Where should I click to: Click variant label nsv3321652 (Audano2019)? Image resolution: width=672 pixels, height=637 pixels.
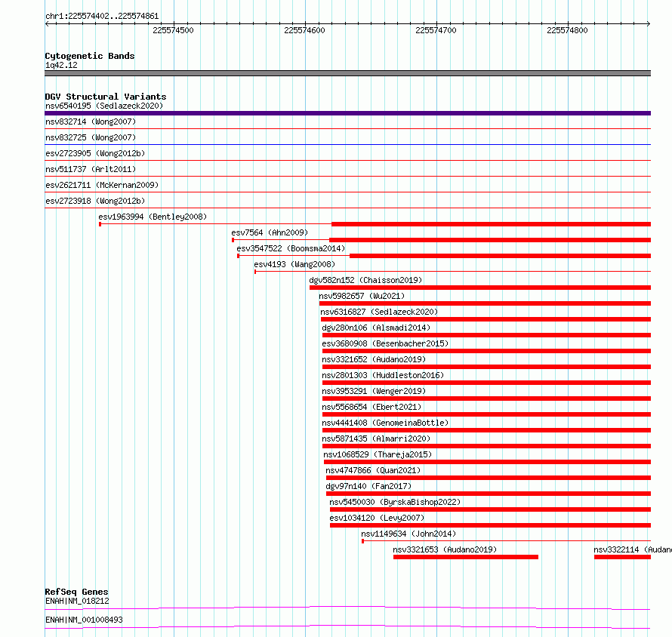374,359
